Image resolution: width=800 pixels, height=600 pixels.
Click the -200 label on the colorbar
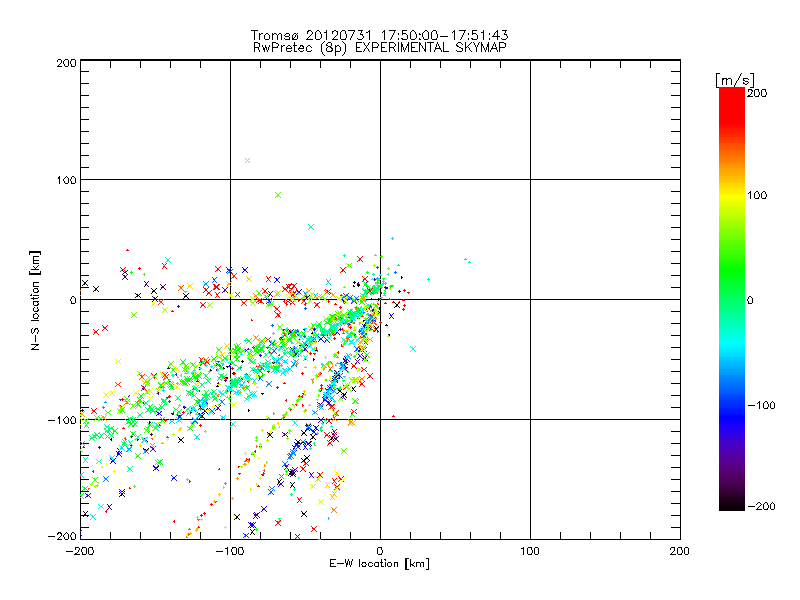[761, 506]
